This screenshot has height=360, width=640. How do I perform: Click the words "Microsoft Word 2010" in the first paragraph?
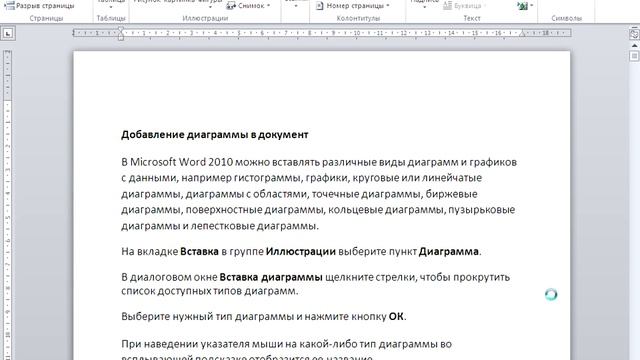(181, 162)
